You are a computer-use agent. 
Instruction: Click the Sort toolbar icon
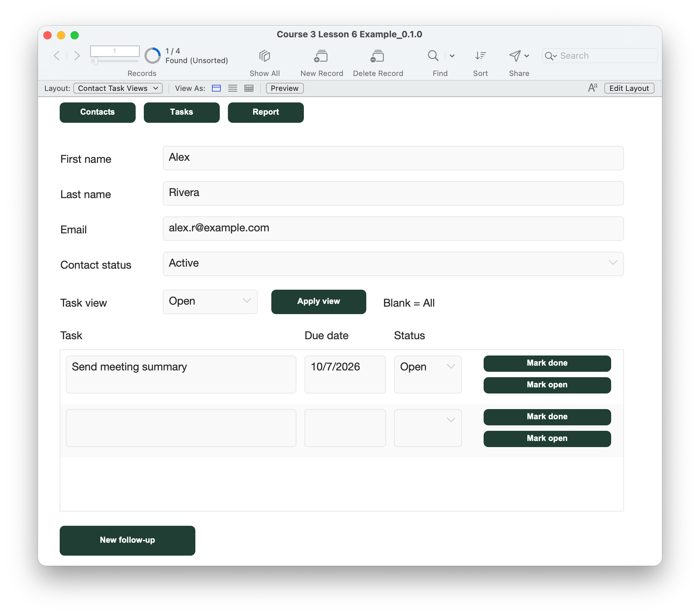point(480,56)
